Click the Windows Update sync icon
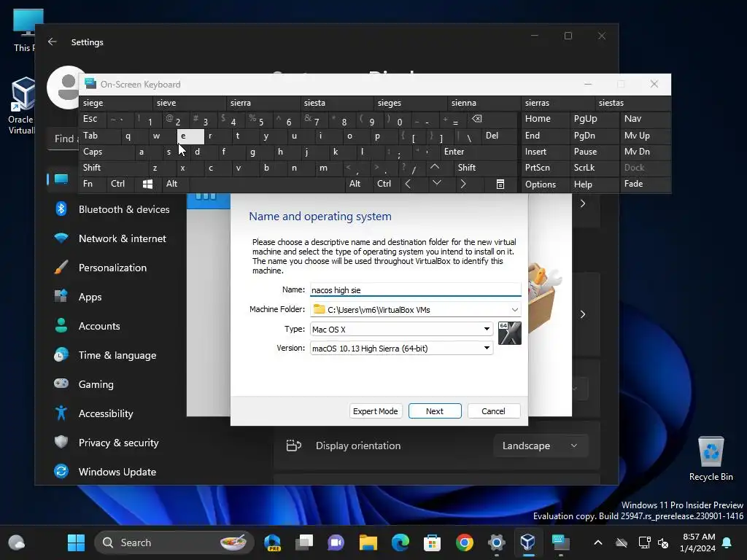Image resolution: width=747 pixels, height=560 pixels. [61, 472]
